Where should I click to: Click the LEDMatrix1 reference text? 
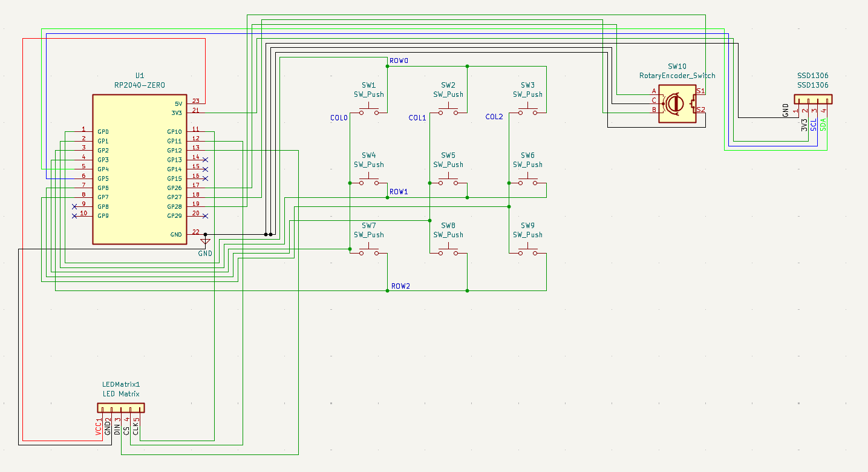(x=121, y=384)
